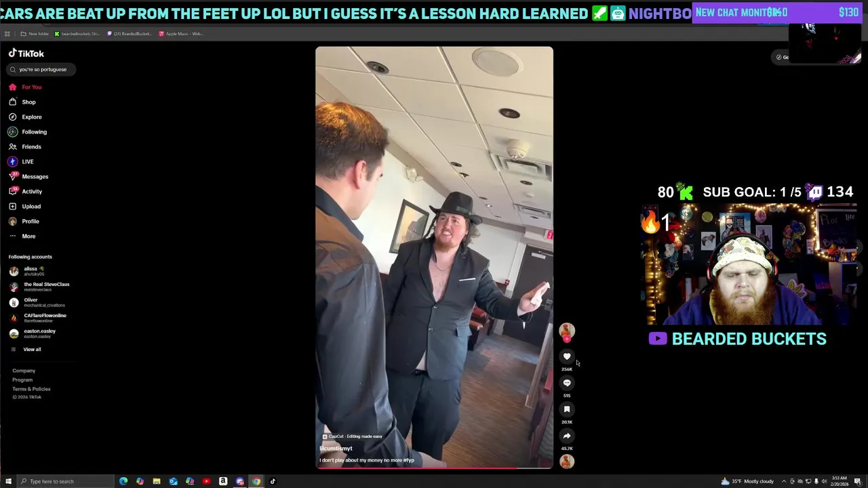868x488 pixels.
Task: Pause the playing TikTok video
Action: click(x=434, y=258)
